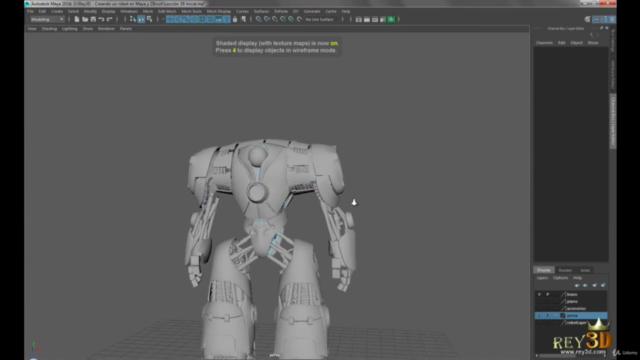Click the pencil edit icon in Channel Box header
The image size is (640, 360).
(601, 28)
